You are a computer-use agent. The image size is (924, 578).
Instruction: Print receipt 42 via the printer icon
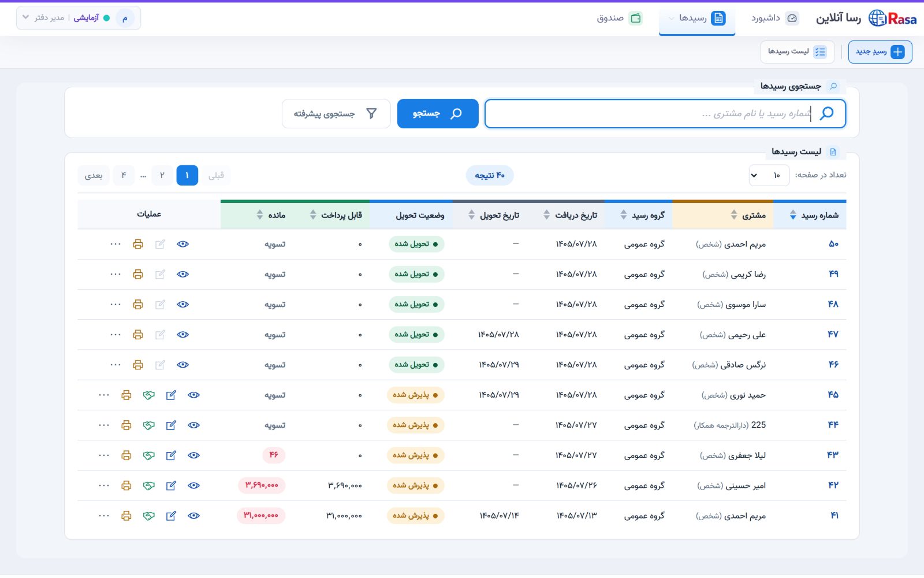[x=126, y=486]
